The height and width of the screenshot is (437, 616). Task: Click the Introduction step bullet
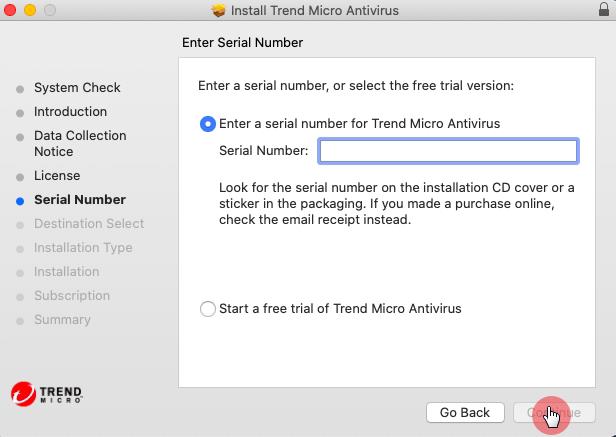click(20, 113)
